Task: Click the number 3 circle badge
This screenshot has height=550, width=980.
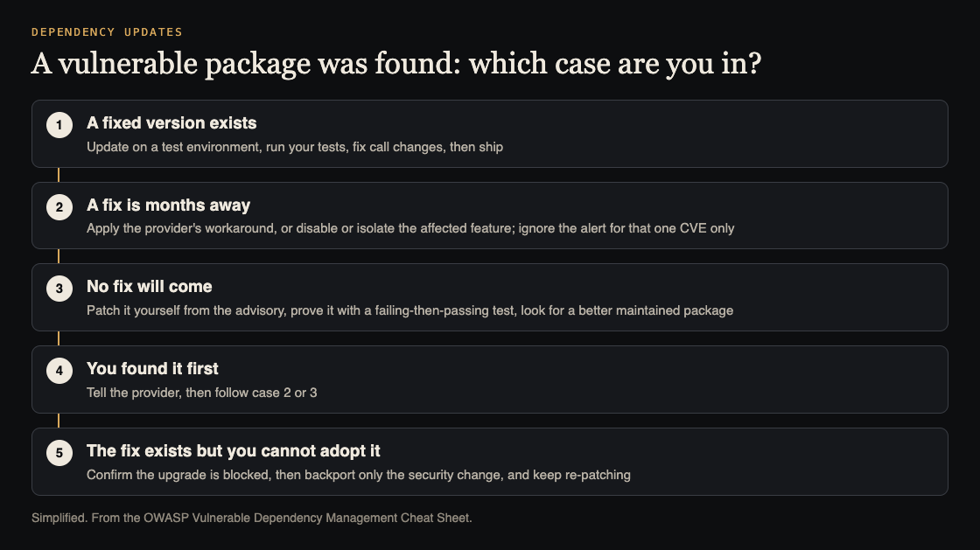Action: point(59,289)
